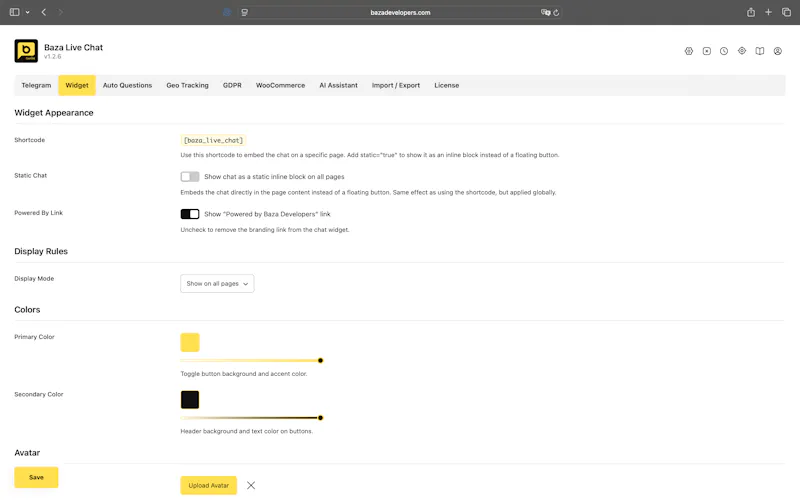
Task: Open the Auto Questions tab
Action: coord(128,85)
